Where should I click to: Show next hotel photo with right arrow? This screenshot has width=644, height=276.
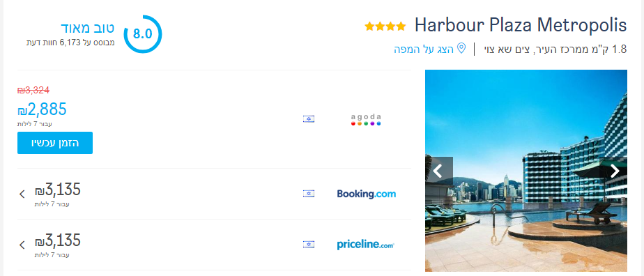614,171
